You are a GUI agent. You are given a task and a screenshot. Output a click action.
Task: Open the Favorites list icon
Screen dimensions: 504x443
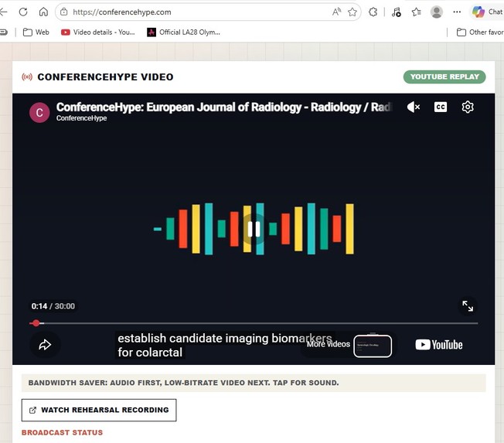pos(416,12)
